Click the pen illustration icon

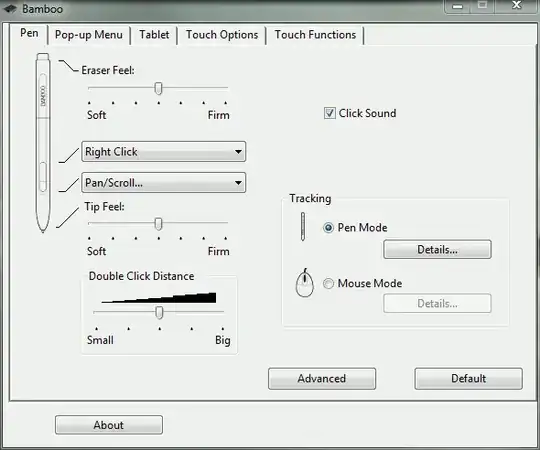(43, 143)
